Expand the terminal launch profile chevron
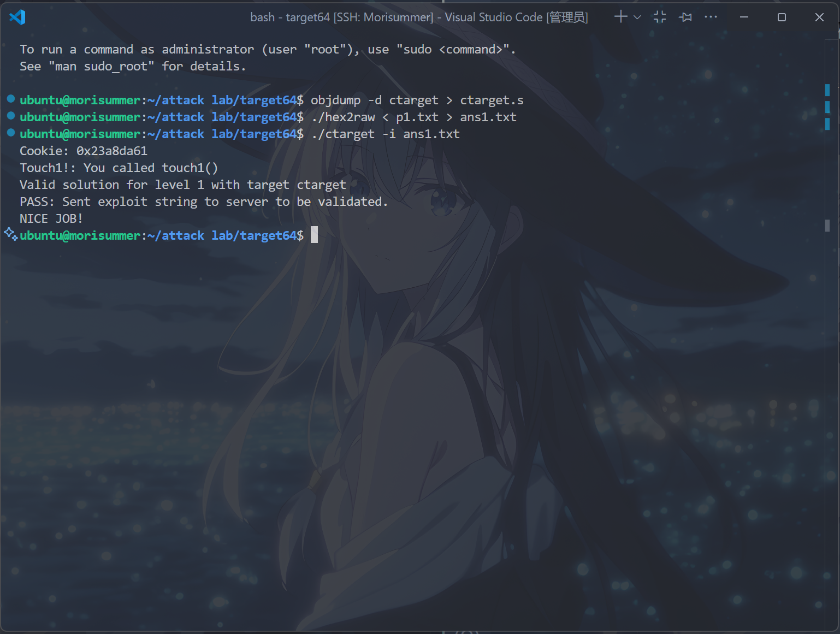This screenshot has width=840, height=634. point(637,17)
